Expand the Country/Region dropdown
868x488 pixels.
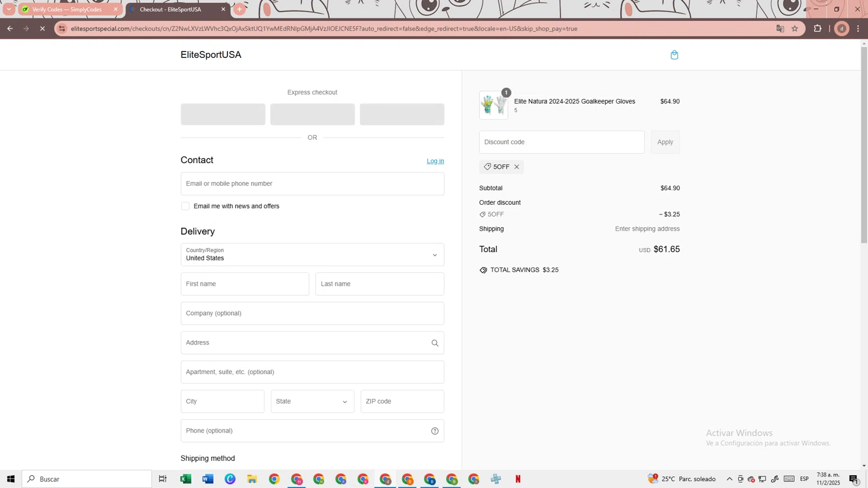click(312, 255)
